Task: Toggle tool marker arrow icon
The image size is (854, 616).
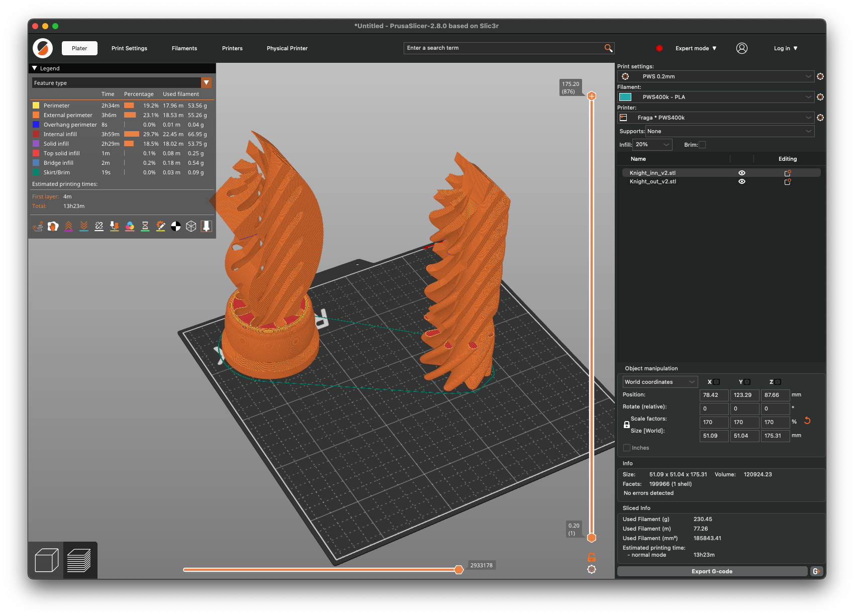Action: pyautogui.click(x=206, y=227)
